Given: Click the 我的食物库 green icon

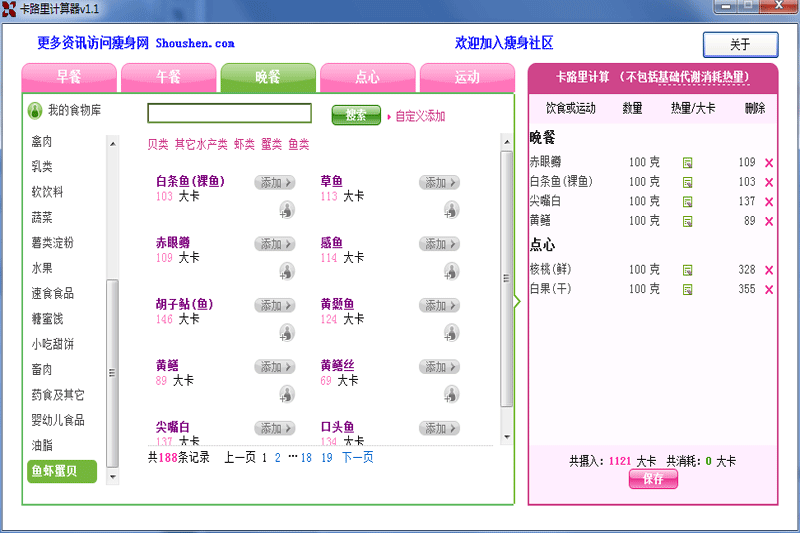Looking at the screenshot, I should click(35, 110).
